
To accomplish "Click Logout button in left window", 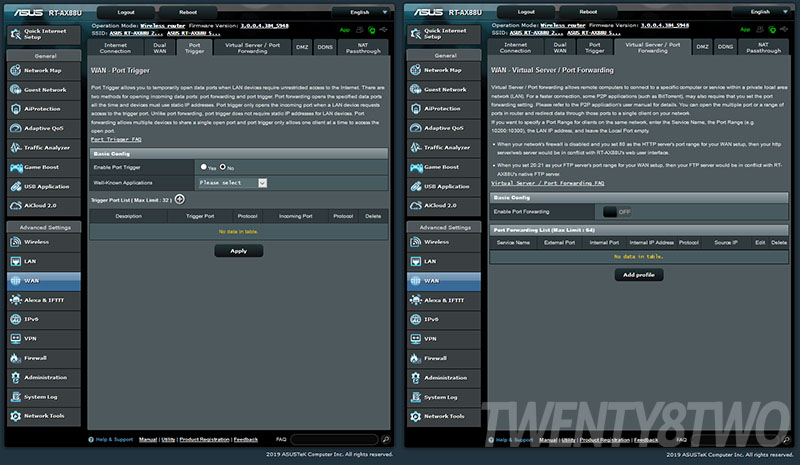I will 126,12.
